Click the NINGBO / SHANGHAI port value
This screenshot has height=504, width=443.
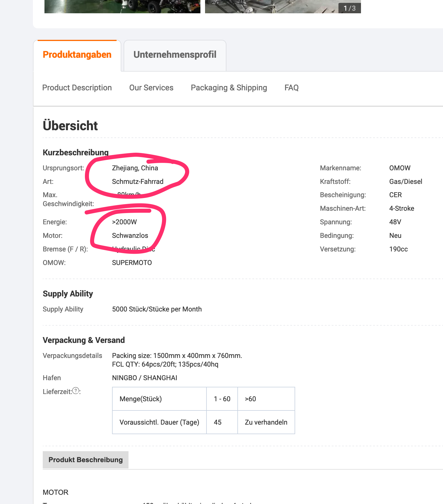pyautogui.click(x=144, y=378)
